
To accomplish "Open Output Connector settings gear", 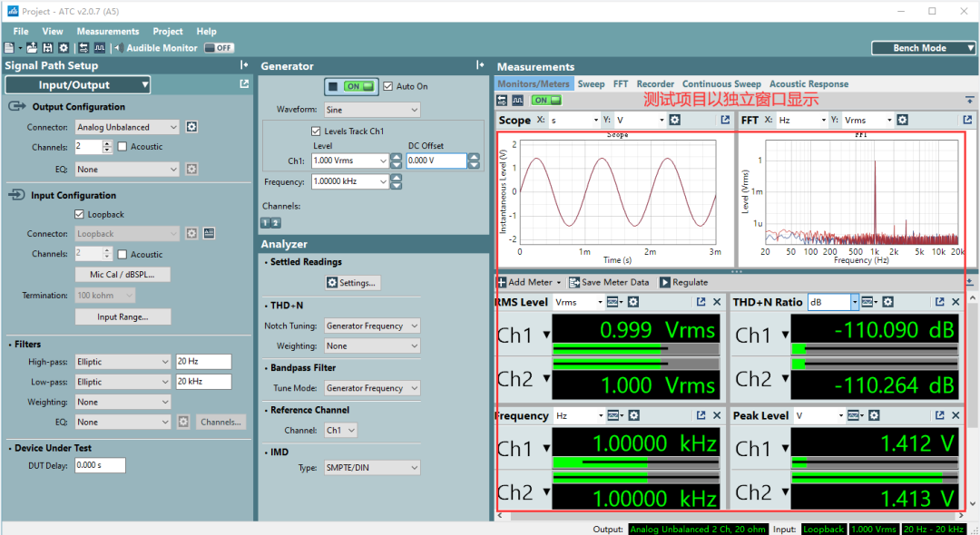I will (x=191, y=127).
